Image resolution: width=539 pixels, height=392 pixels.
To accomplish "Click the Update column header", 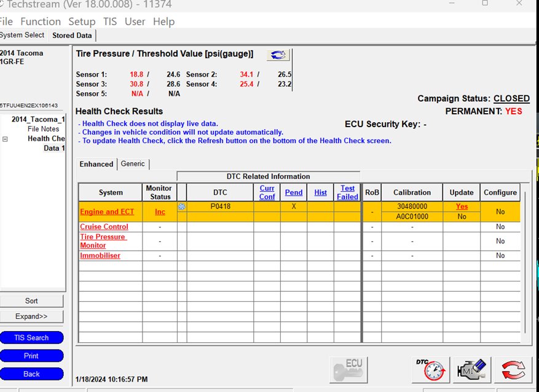I will pyautogui.click(x=462, y=192).
